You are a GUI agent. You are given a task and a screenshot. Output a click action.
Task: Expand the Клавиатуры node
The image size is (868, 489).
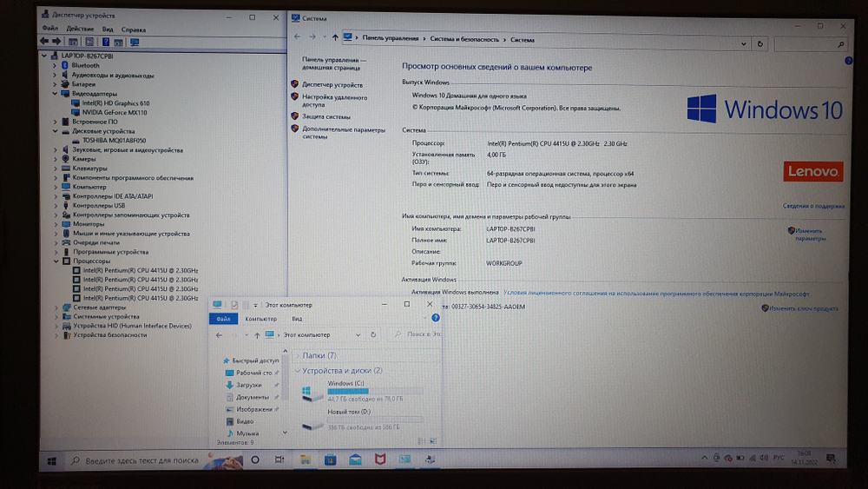coord(56,169)
